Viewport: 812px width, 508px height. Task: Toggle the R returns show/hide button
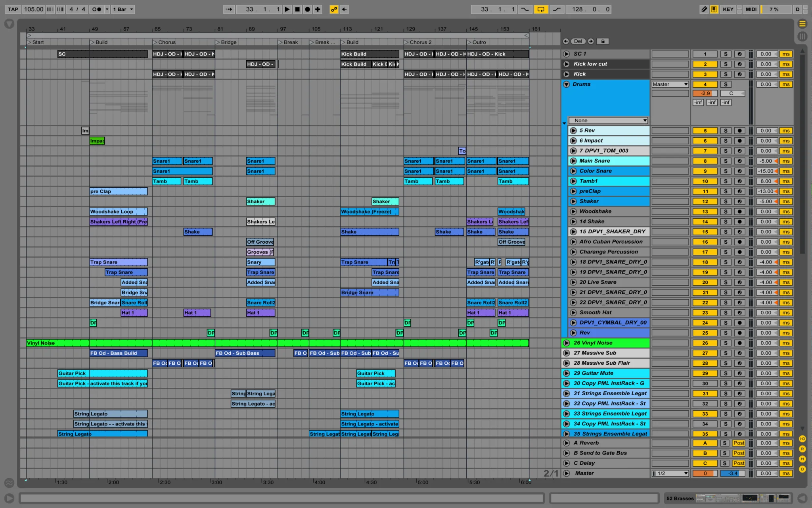[802, 449]
